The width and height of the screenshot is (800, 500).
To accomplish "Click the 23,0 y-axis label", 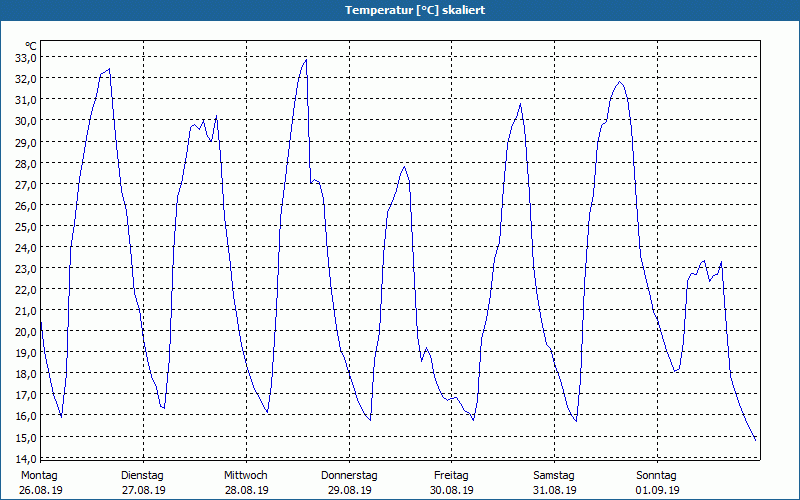I will point(26,268).
